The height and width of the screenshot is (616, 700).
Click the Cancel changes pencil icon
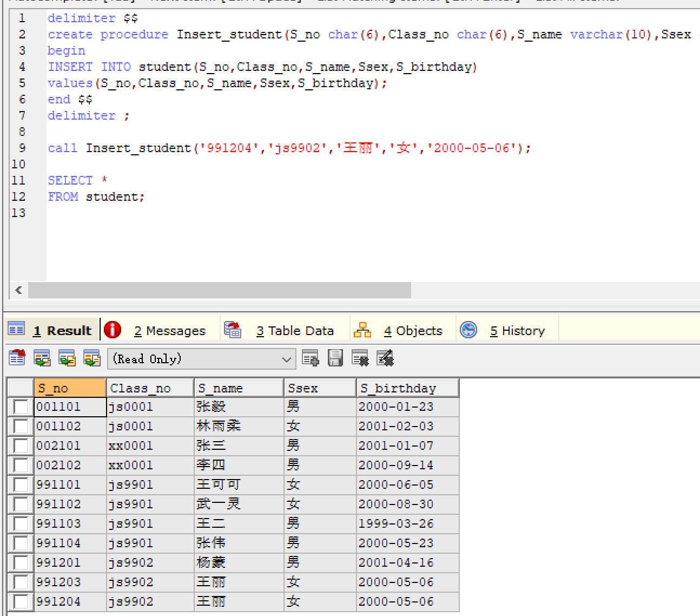pyautogui.click(x=385, y=358)
